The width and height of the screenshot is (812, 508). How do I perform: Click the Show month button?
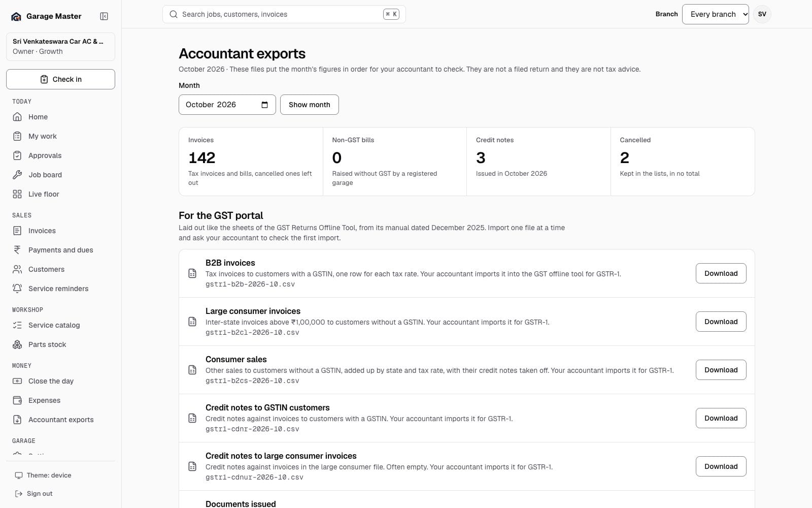pos(310,105)
